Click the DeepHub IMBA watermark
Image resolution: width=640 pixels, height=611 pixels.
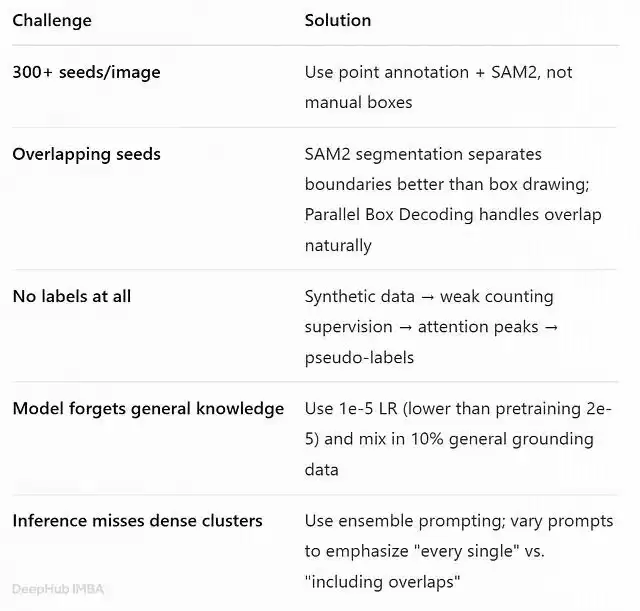pyautogui.click(x=58, y=589)
